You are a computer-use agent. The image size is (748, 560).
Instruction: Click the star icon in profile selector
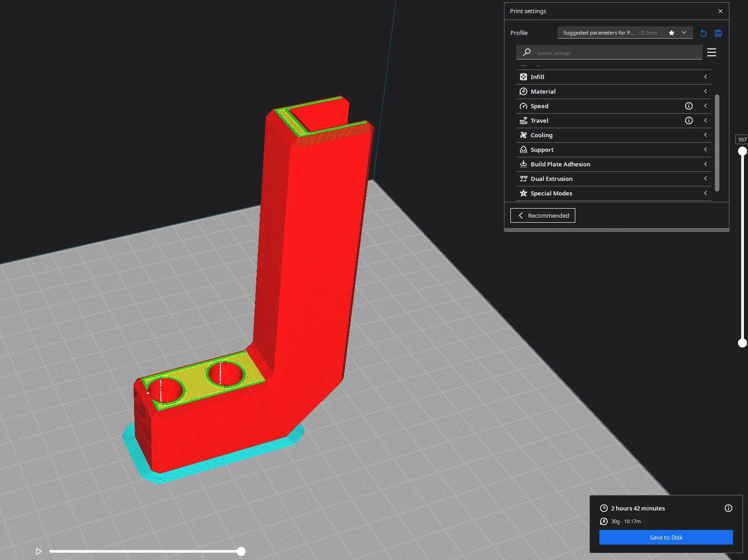click(672, 33)
